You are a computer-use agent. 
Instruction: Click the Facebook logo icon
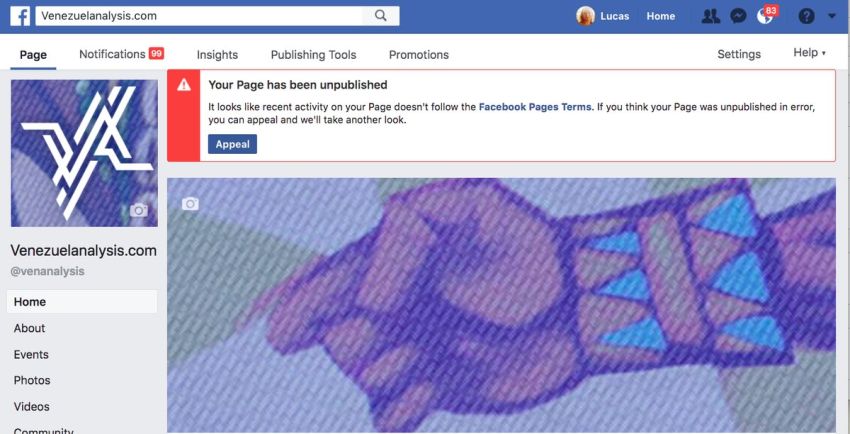click(x=20, y=16)
